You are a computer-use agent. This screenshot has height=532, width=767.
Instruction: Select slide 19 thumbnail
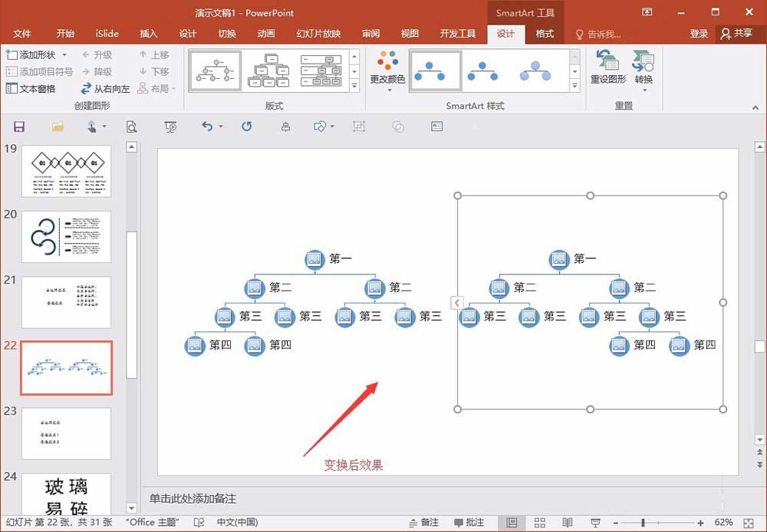[66, 171]
